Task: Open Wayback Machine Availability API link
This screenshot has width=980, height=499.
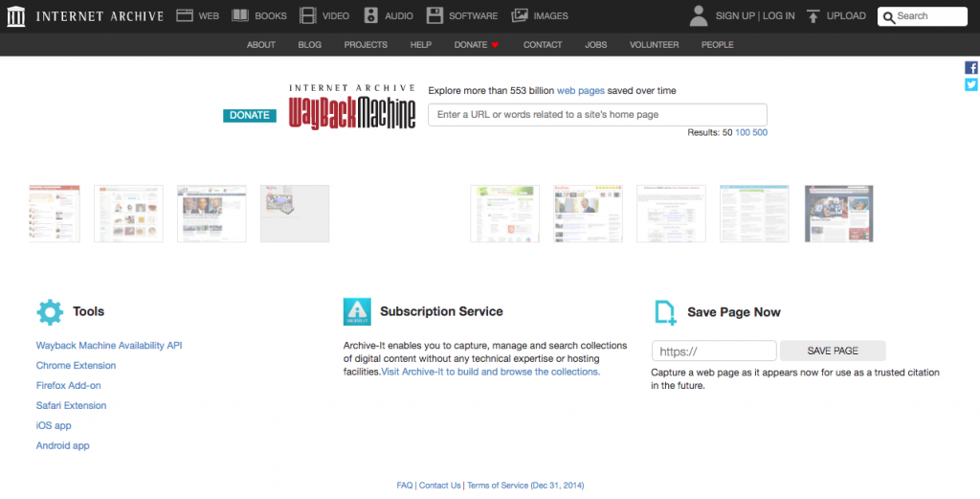Action: coord(109,345)
